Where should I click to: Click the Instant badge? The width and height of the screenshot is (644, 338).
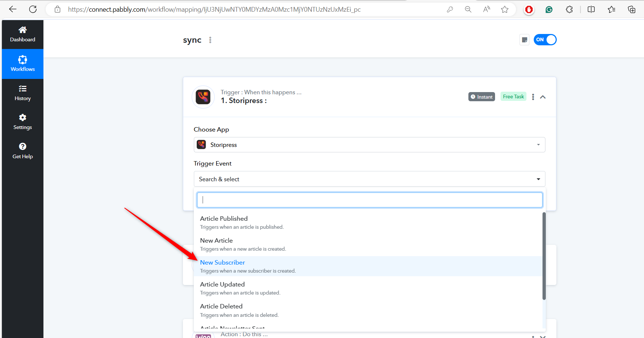click(482, 97)
